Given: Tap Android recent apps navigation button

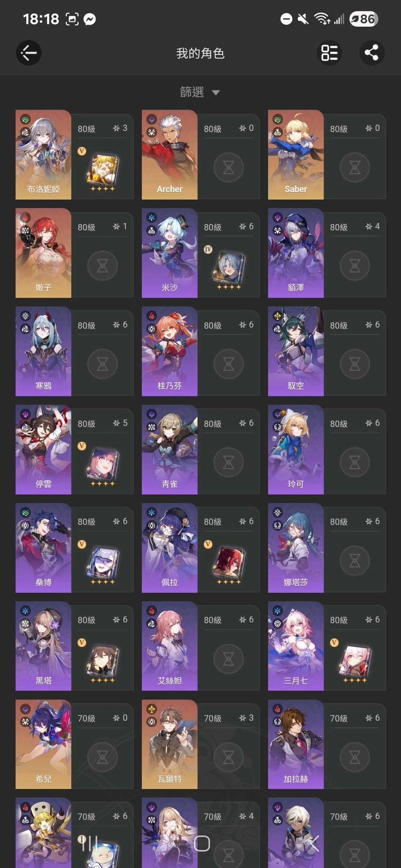Looking at the screenshot, I should [88, 843].
